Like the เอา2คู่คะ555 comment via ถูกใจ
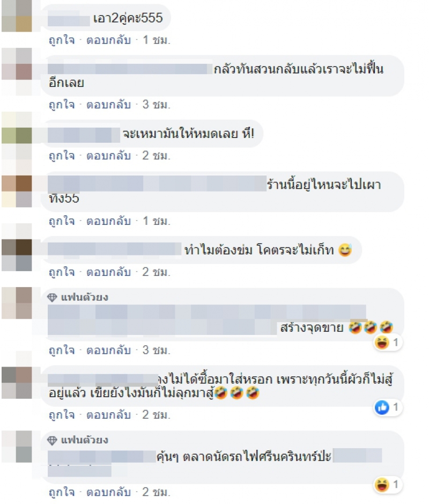This screenshot has width=429, height=504. (x=62, y=40)
